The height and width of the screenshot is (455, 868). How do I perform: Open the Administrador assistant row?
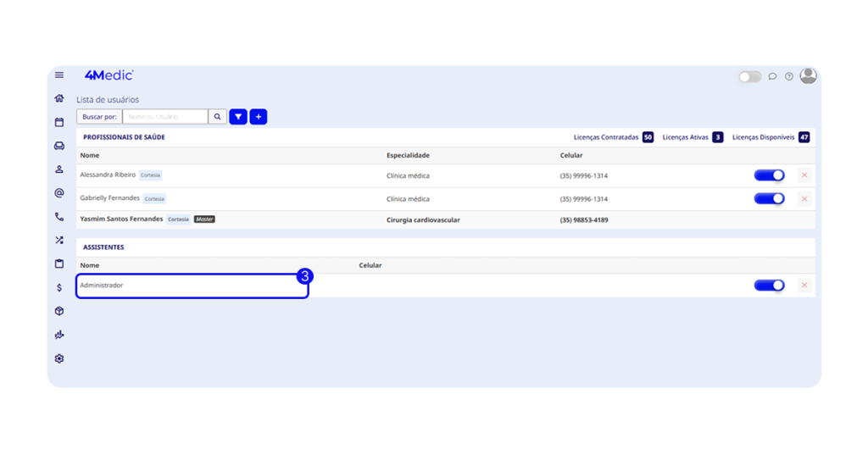(192, 286)
